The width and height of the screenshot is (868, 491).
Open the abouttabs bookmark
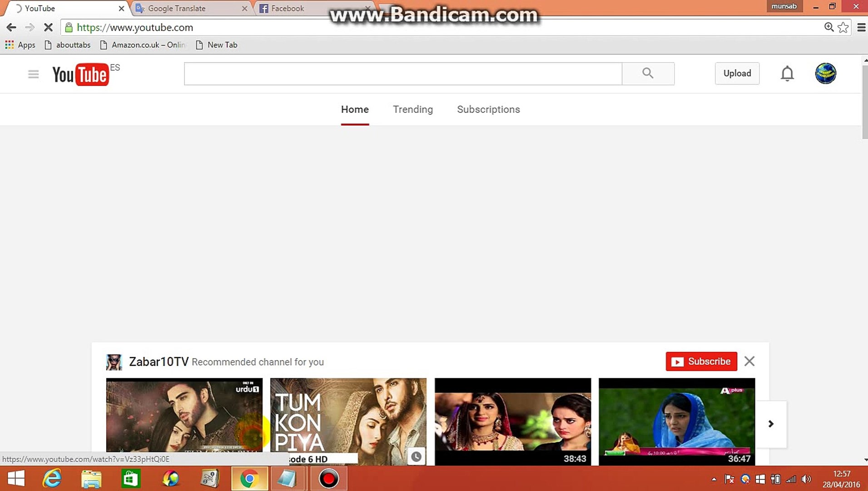tap(68, 45)
